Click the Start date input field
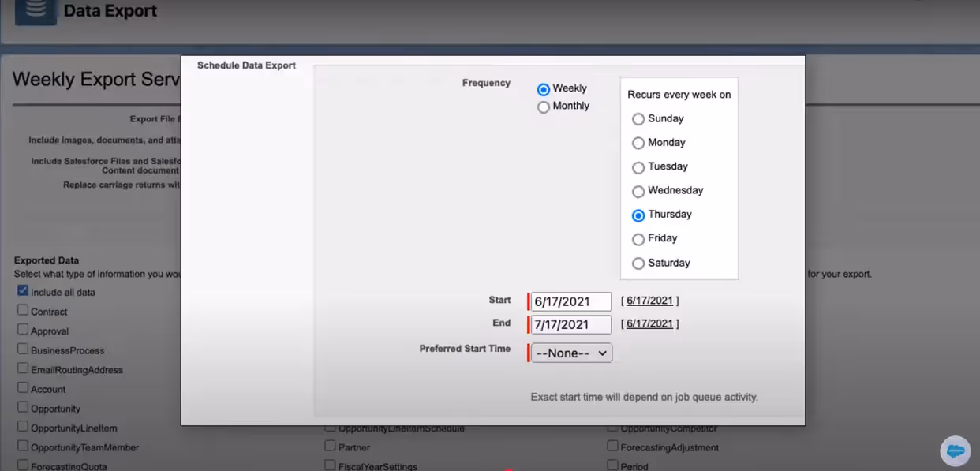Image resolution: width=980 pixels, height=471 pixels. click(571, 301)
